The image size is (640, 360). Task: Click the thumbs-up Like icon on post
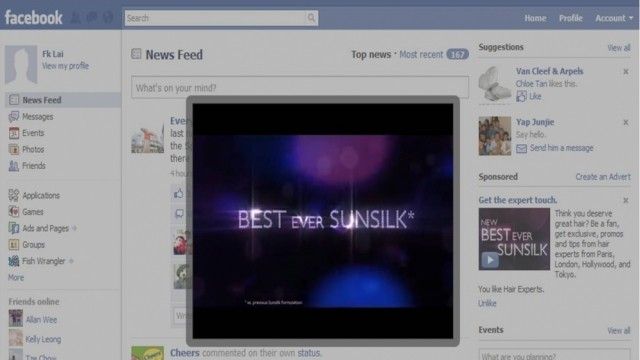click(x=179, y=193)
